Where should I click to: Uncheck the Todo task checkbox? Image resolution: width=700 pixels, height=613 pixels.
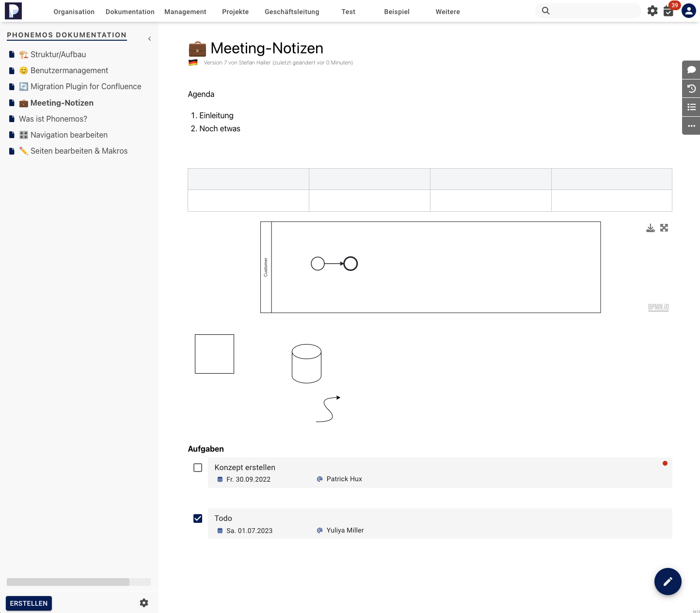point(198,519)
